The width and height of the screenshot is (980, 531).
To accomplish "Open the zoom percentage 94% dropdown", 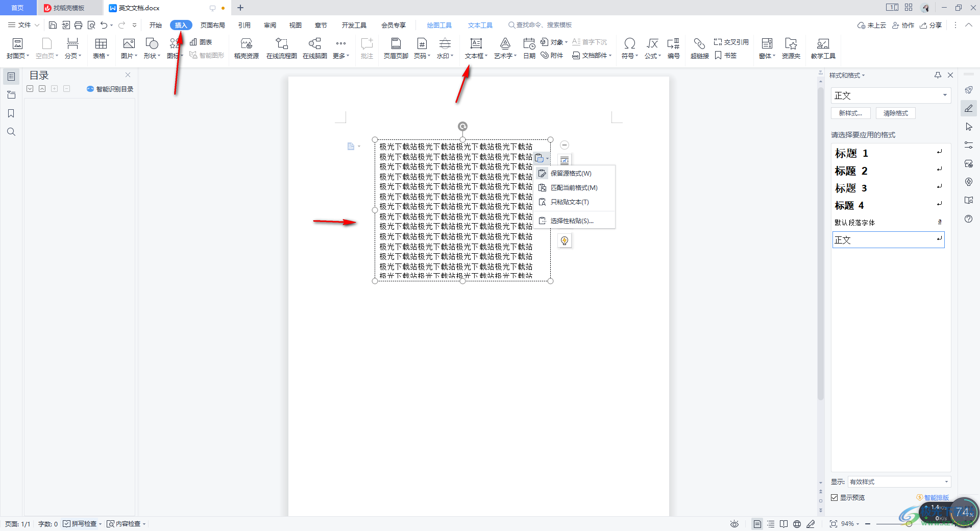I will tap(850, 524).
